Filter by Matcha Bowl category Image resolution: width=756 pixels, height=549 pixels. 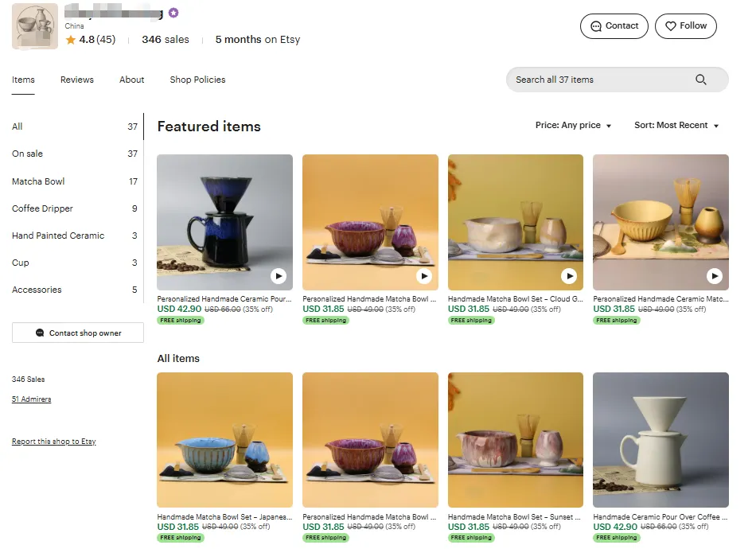click(38, 181)
